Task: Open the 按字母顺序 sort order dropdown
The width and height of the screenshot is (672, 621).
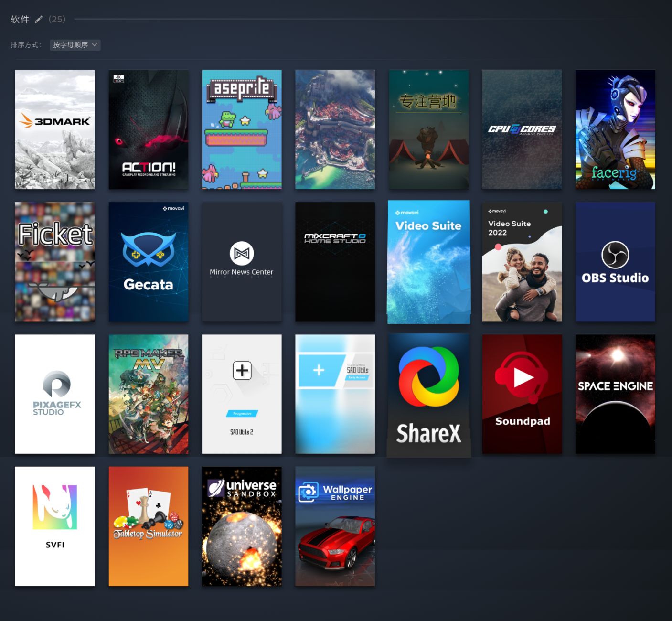Action: [x=75, y=45]
